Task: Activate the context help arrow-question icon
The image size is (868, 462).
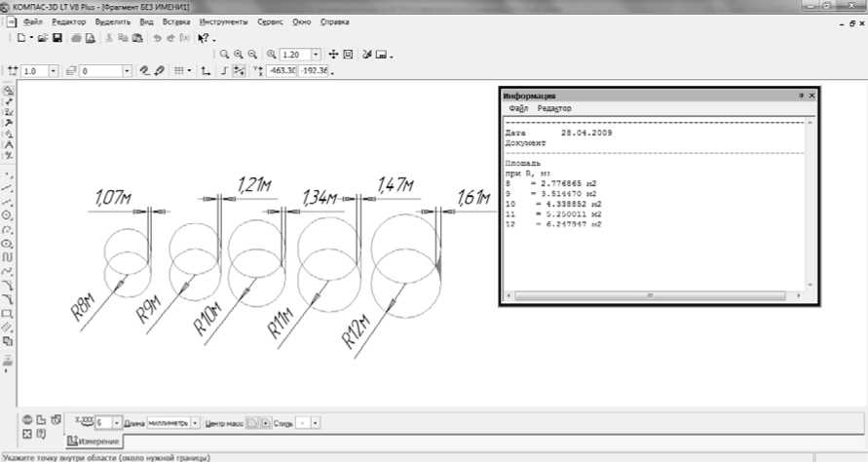Action: tap(204, 38)
